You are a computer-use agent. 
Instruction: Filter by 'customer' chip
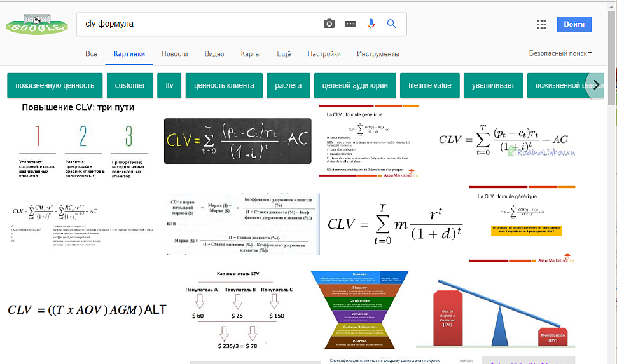(130, 85)
